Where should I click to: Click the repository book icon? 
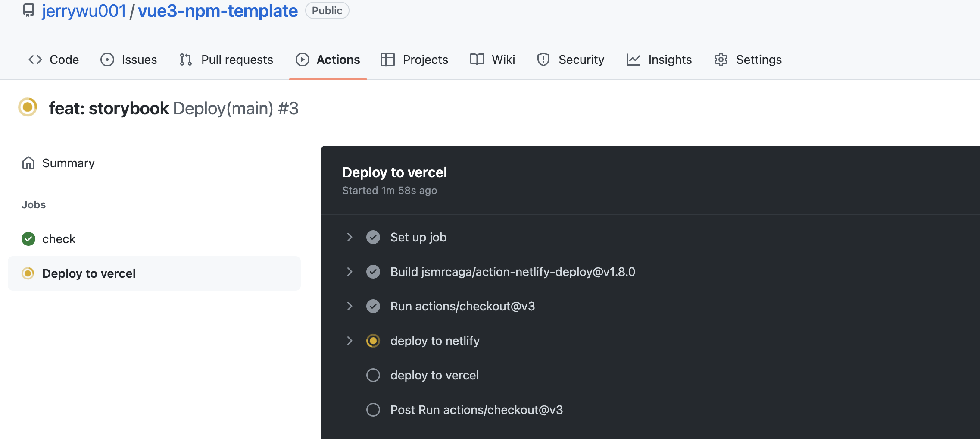tap(28, 10)
